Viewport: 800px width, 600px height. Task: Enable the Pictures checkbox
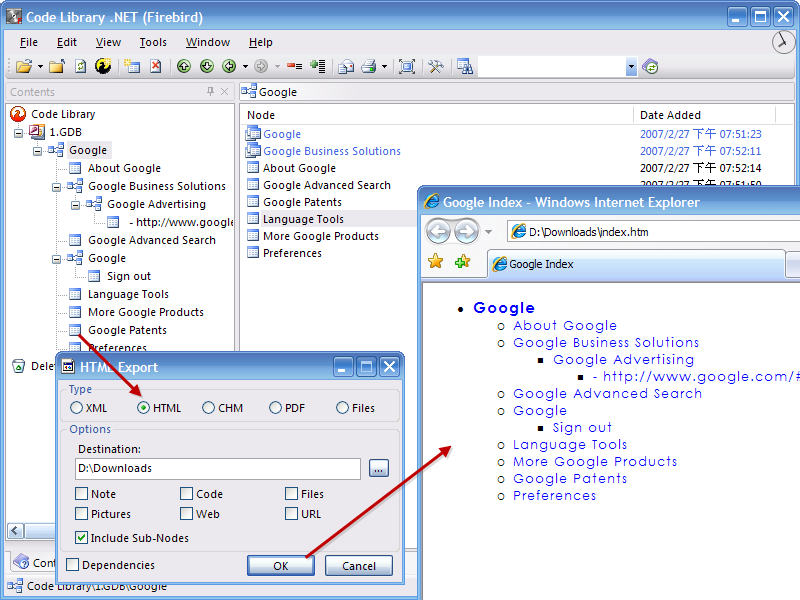click(x=81, y=513)
